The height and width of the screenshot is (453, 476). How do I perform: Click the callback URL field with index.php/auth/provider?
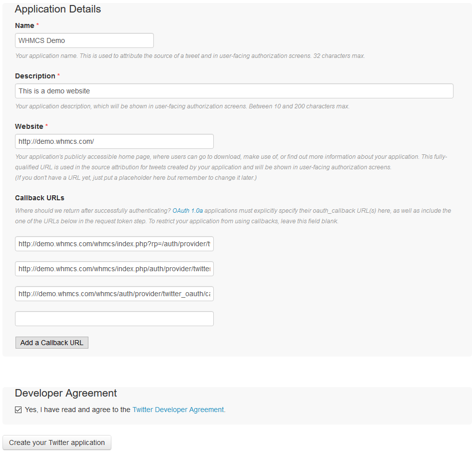114,269
